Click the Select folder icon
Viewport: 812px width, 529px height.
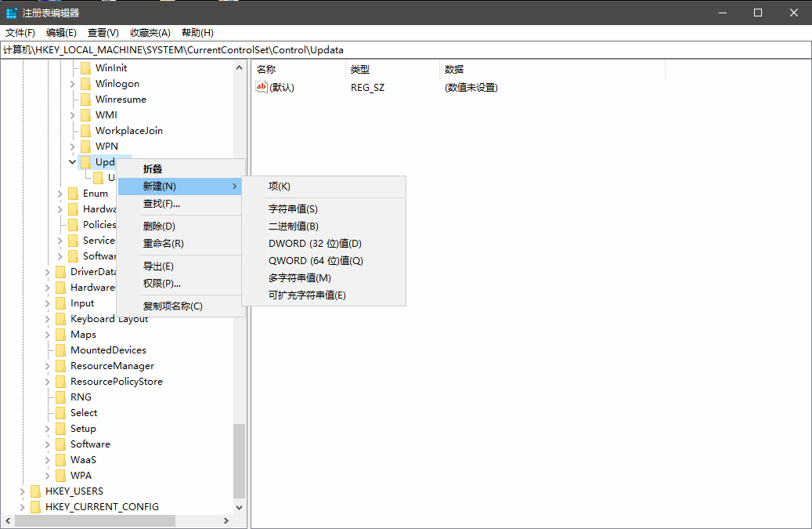(x=61, y=413)
